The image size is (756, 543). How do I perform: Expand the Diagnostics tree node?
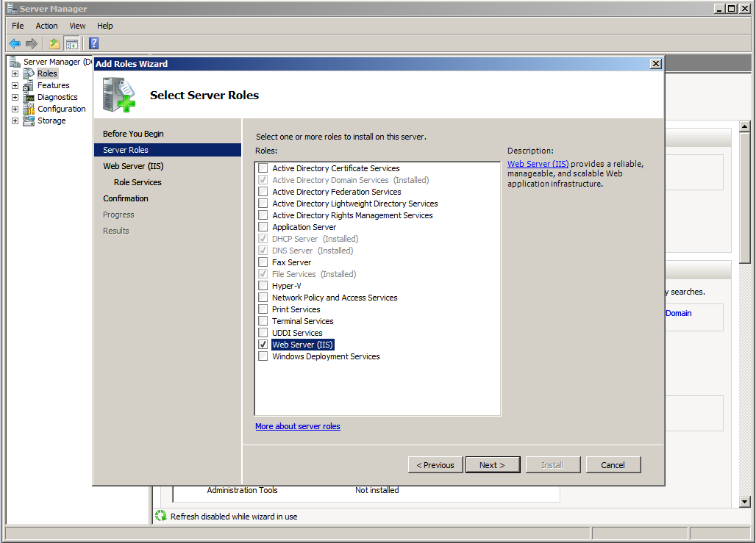pos(15,97)
